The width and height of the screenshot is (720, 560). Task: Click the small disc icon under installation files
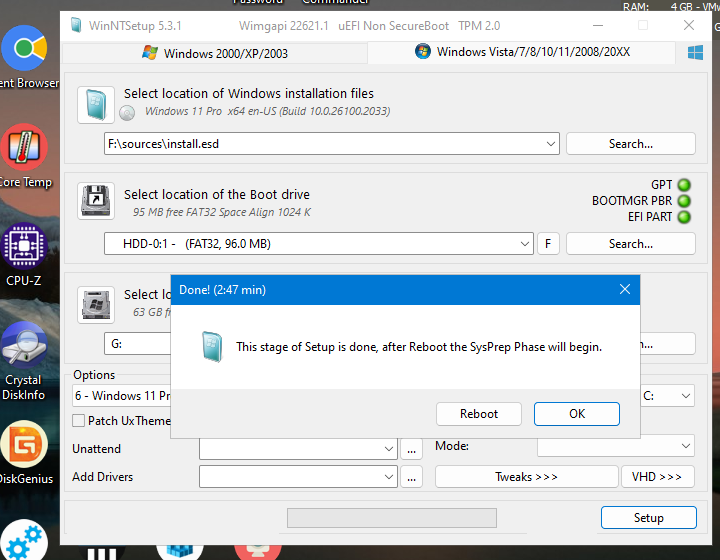127,112
